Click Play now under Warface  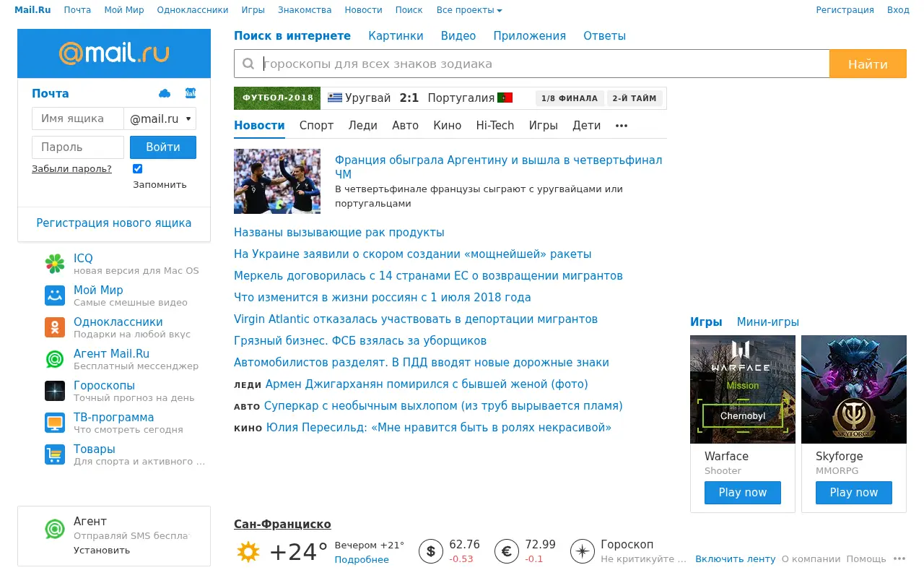(x=743, y=493)
